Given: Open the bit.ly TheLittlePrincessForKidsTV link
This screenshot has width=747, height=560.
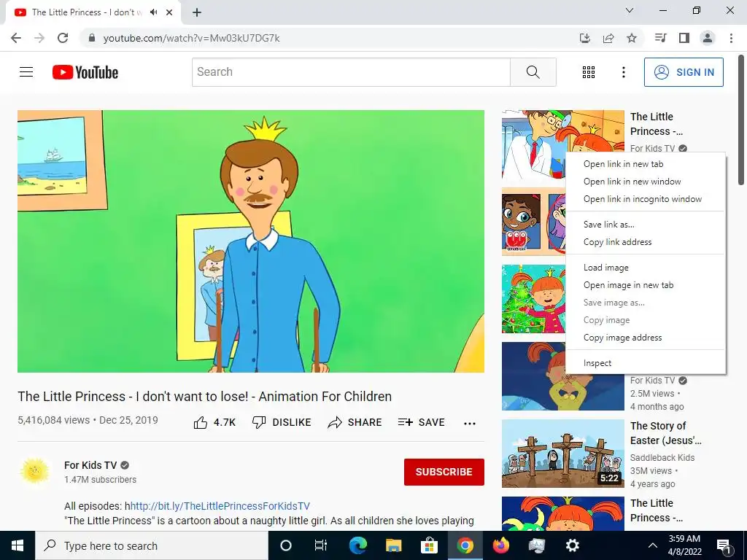Looking at the screenshot, I should click(220, 506).
